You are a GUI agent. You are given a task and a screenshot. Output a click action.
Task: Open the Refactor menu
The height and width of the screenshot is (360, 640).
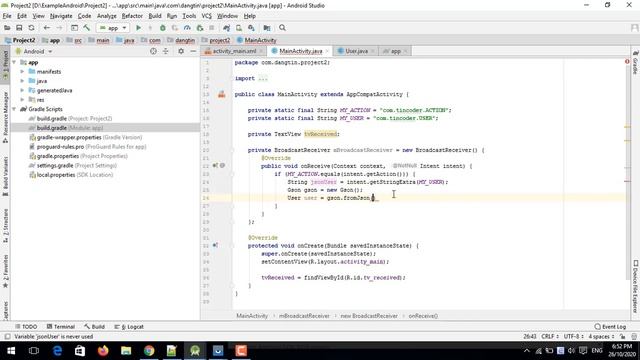[132, 16]
